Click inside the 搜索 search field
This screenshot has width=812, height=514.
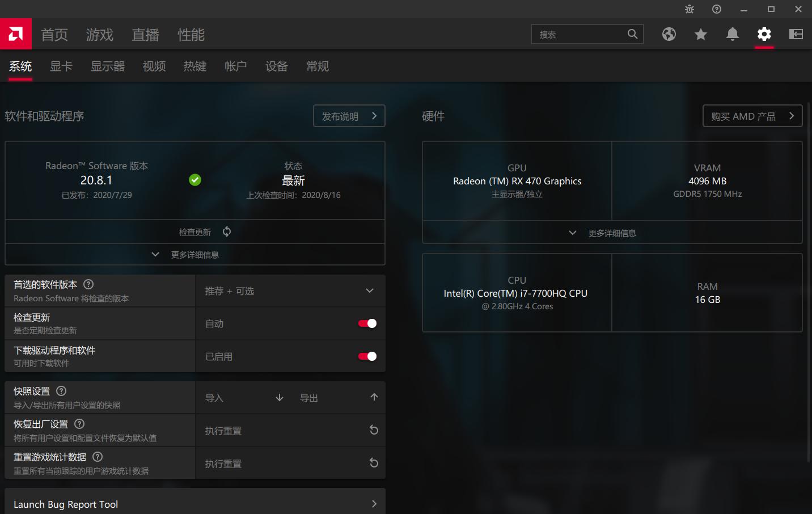[x=584, y=34]
